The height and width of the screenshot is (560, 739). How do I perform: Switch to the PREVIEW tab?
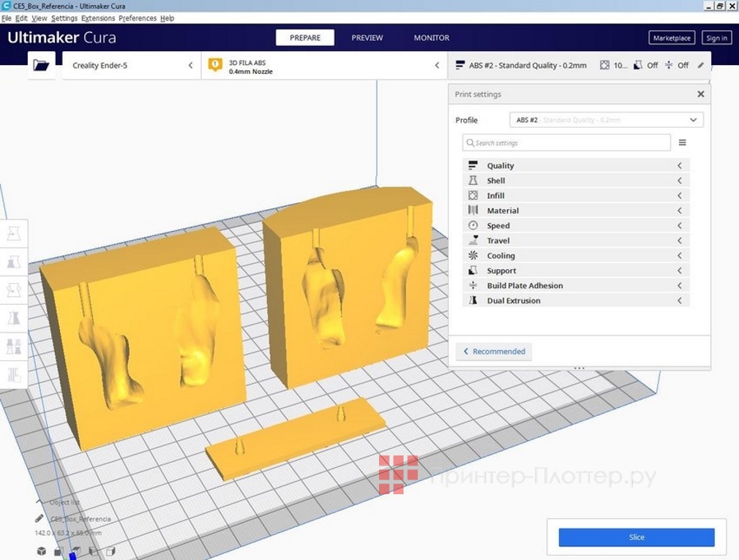click(367, 37)
